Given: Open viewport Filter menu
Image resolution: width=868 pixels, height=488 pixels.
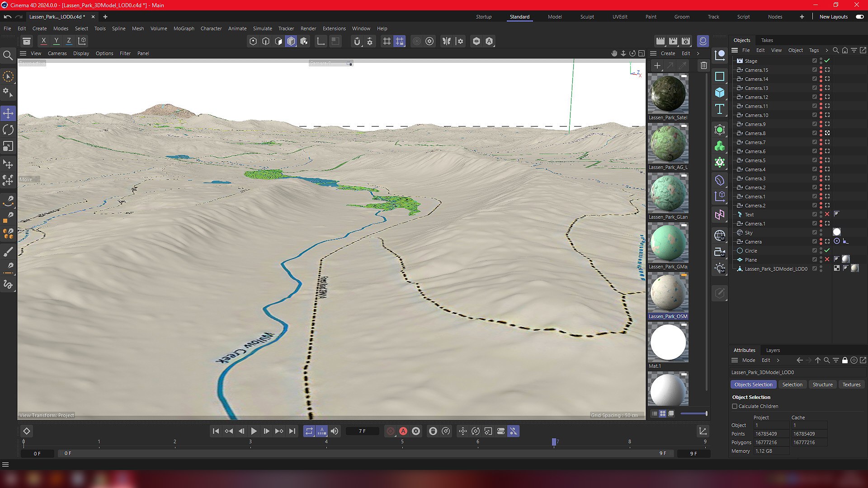Looking at the screenshot, I should tap(125, 53).
